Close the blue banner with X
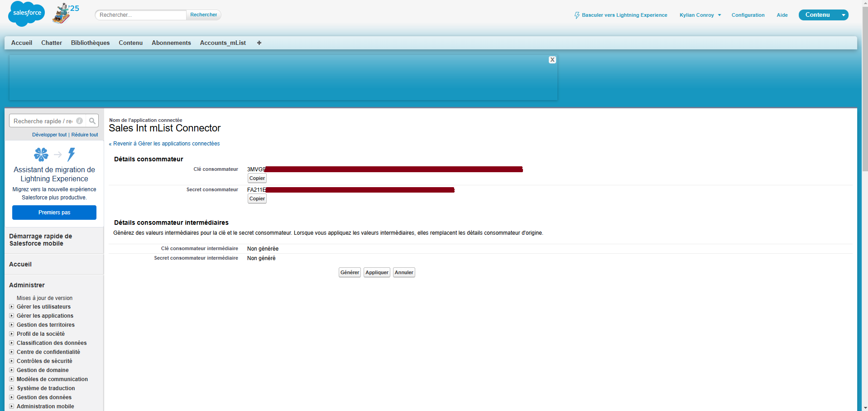 [552, 60]
